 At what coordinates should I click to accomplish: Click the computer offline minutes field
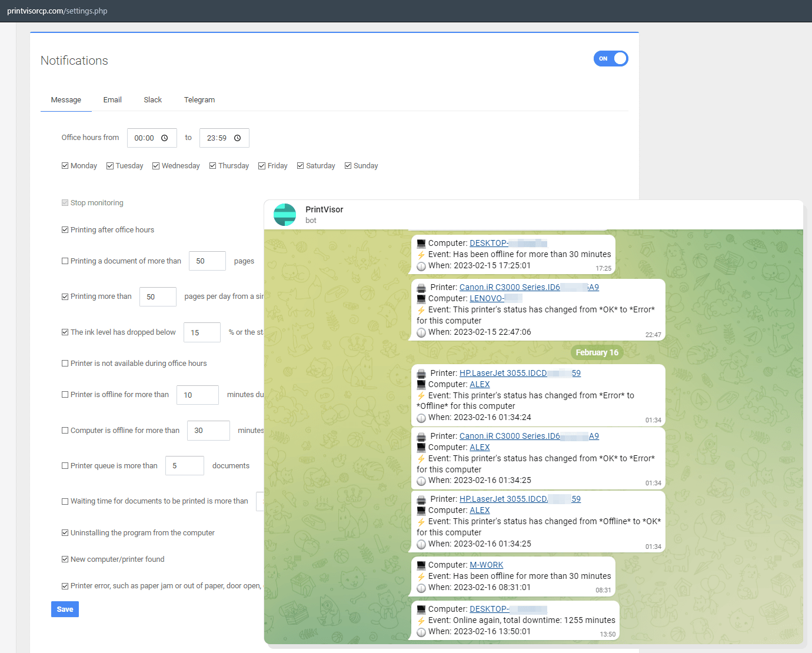click(208, 431)
